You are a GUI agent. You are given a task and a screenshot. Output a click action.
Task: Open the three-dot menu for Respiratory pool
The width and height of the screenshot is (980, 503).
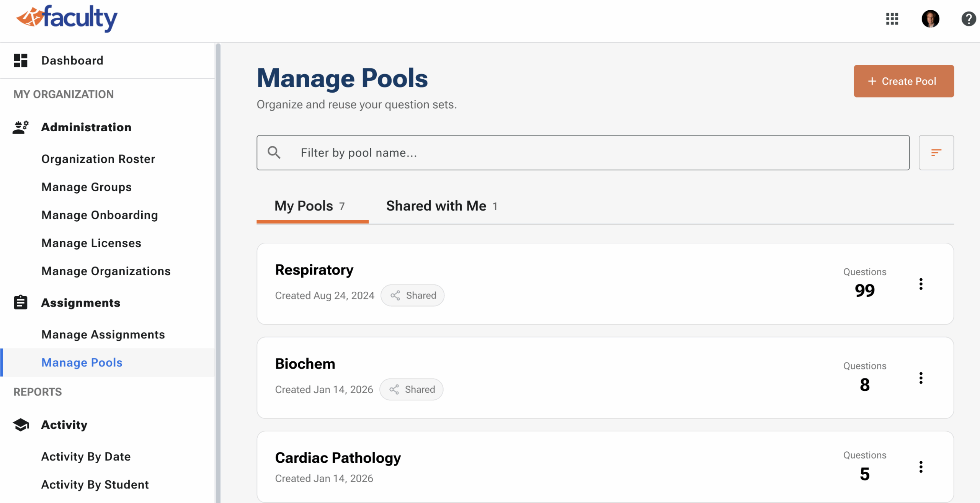click(921, 284)
